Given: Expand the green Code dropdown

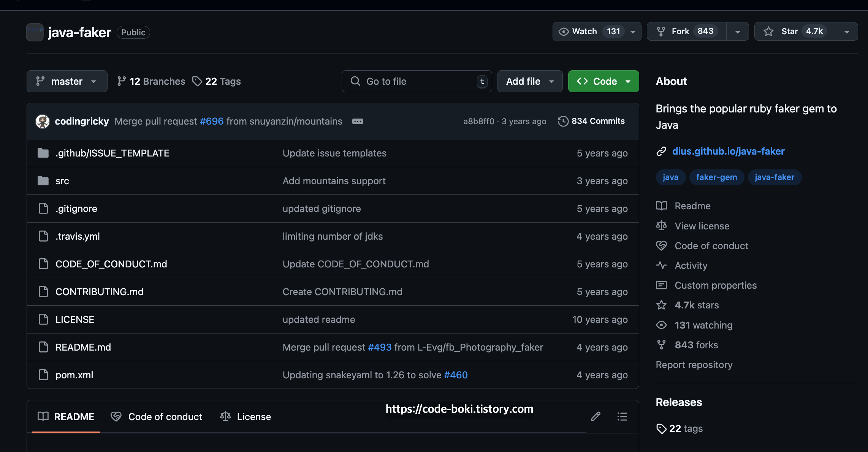Looking at the screenshot, I should pyautogui.click(x=603, y=81).
